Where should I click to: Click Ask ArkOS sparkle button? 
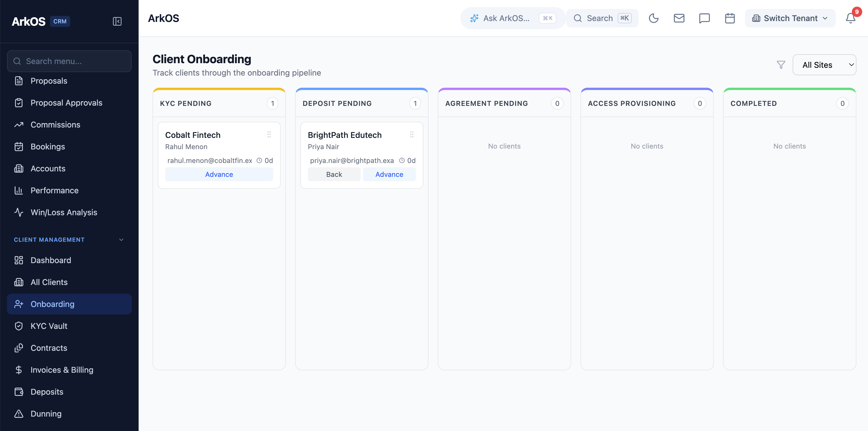point(513,18)
